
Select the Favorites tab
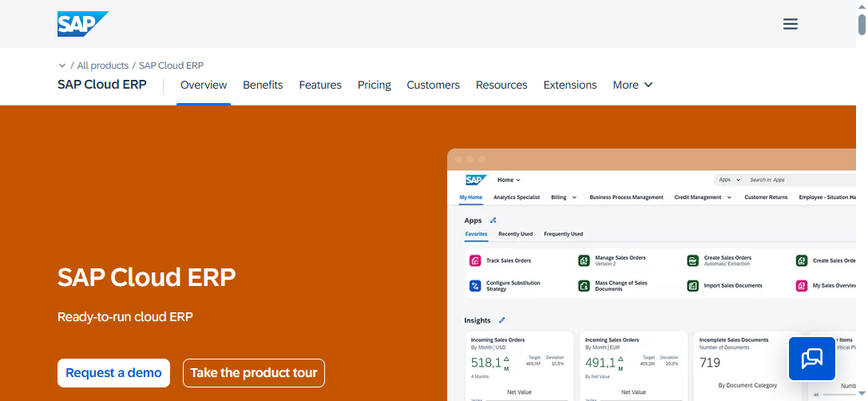coord(476,234)
